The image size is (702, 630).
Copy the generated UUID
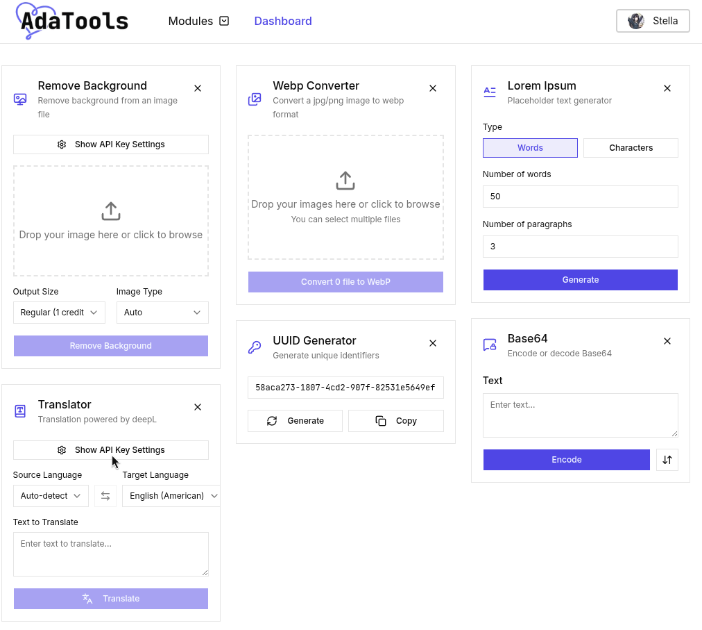[x=396, y=421]
